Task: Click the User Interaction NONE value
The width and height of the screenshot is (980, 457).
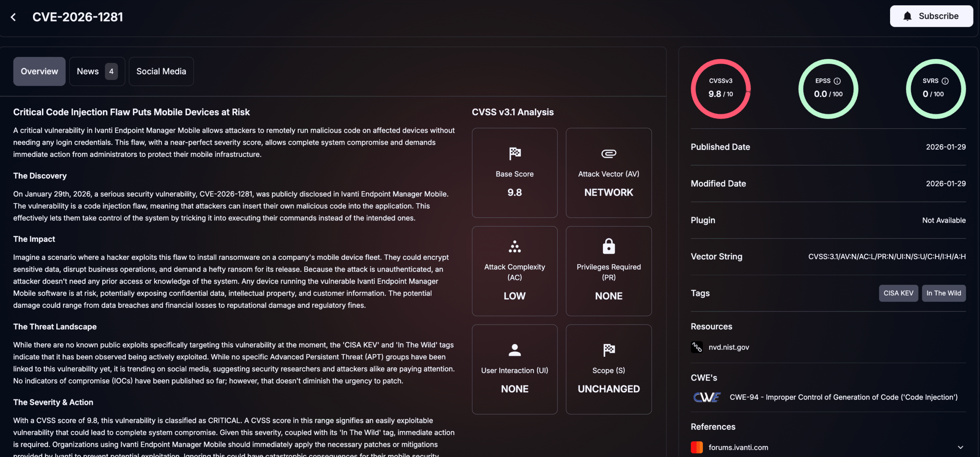Action: (x=514, y=389)
